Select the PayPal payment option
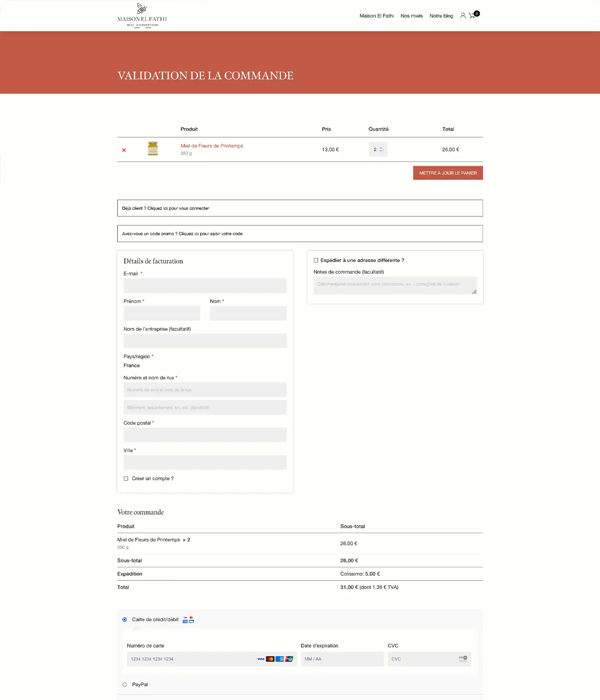The width and height of the screenshot is (600, 700). pyautogui.click(x=125, y=684)
